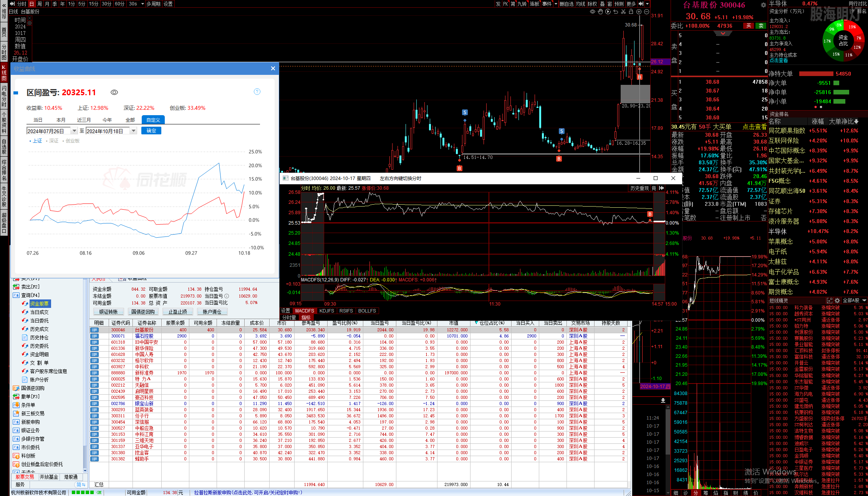Toggle eye icon next to 区间盈亏
Image resolution: width=868 pixels, height=496 pixels.
[114, 93]
